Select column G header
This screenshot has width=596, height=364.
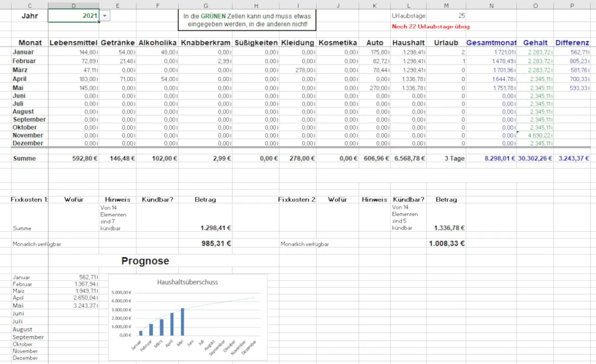[207, 5]
